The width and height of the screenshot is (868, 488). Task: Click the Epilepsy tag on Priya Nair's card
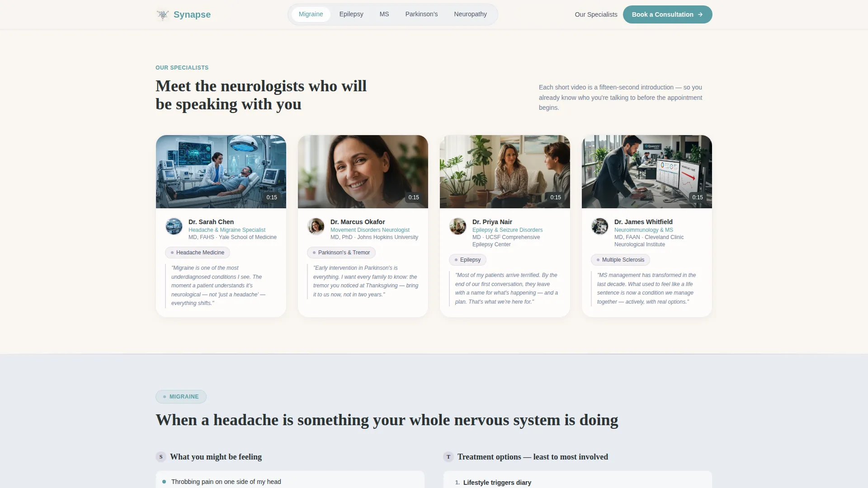click(468, 260)
